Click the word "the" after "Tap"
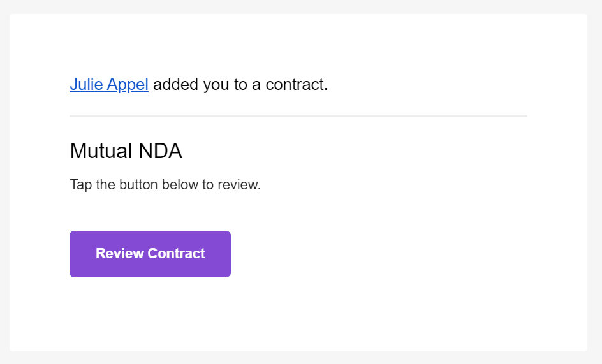The height and width of the screenshot is (364, 602). pyautogui.click(x=106, y=185)
